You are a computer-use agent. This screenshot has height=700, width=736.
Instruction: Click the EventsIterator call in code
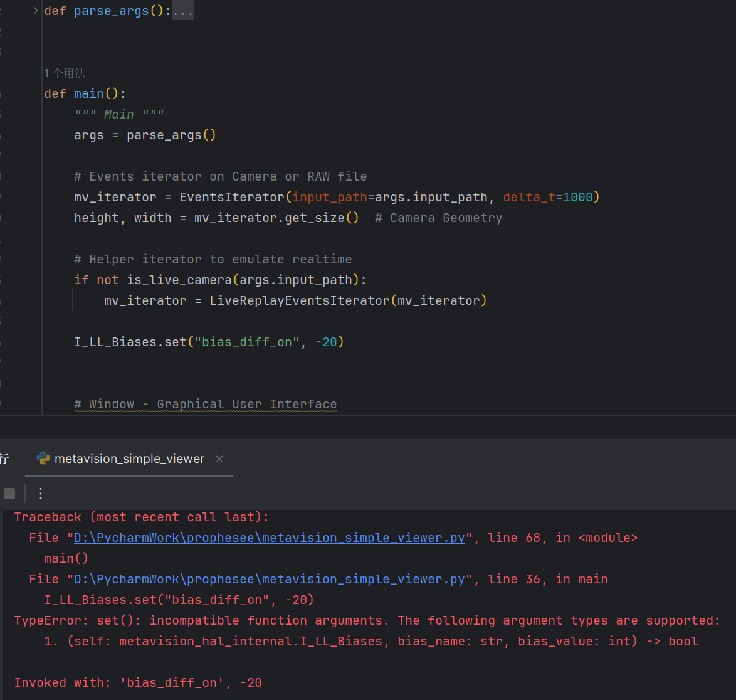tap(232, 197)
